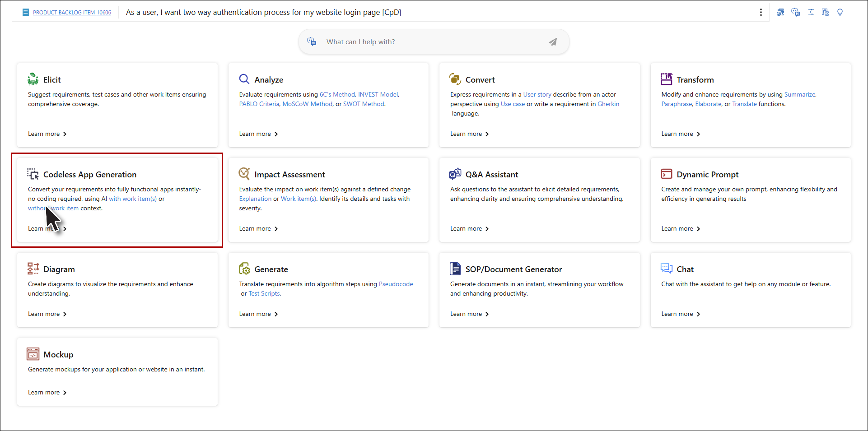Viewport: 868px width, 431px height.
Task: Click the document-with-gear icon in toolbar
Action: click(826, 12)
